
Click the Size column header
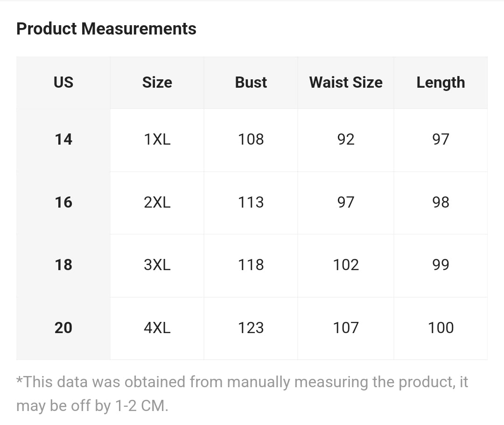[157, 83]
